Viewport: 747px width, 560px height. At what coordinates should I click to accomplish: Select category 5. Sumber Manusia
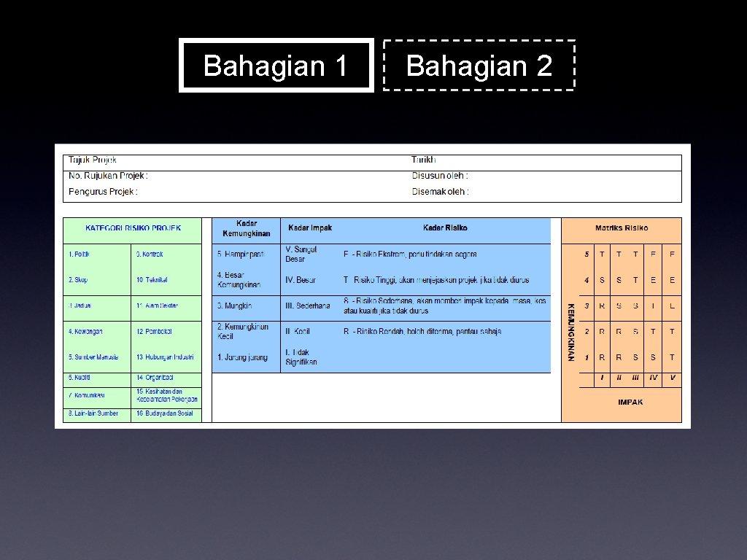[x=93, y=357]
